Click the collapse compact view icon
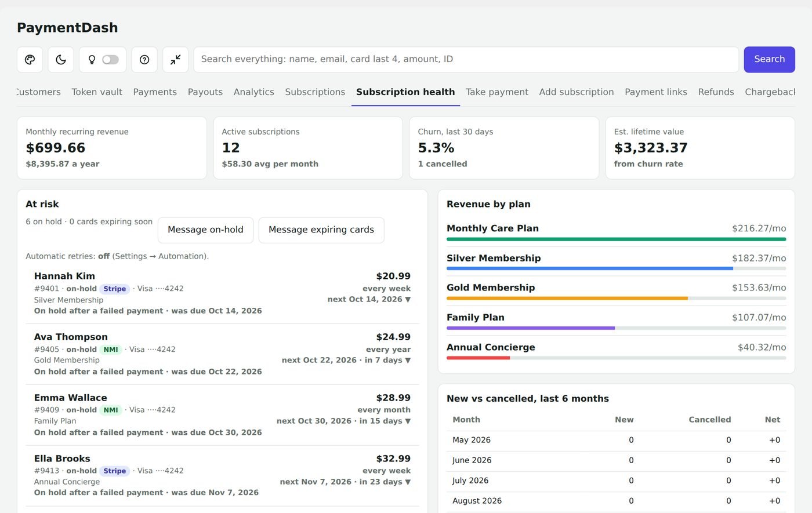 pos(175,60)
